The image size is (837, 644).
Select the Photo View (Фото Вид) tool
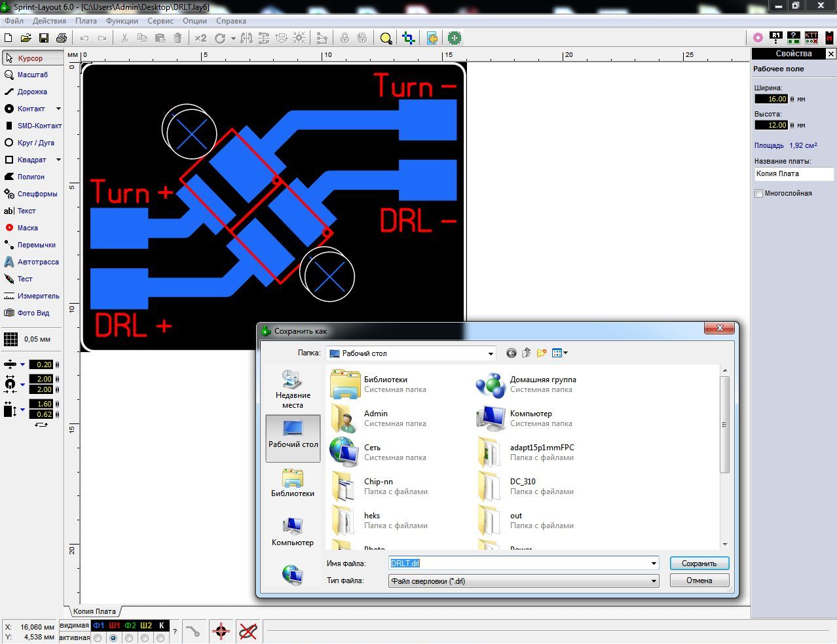(33, 313)
